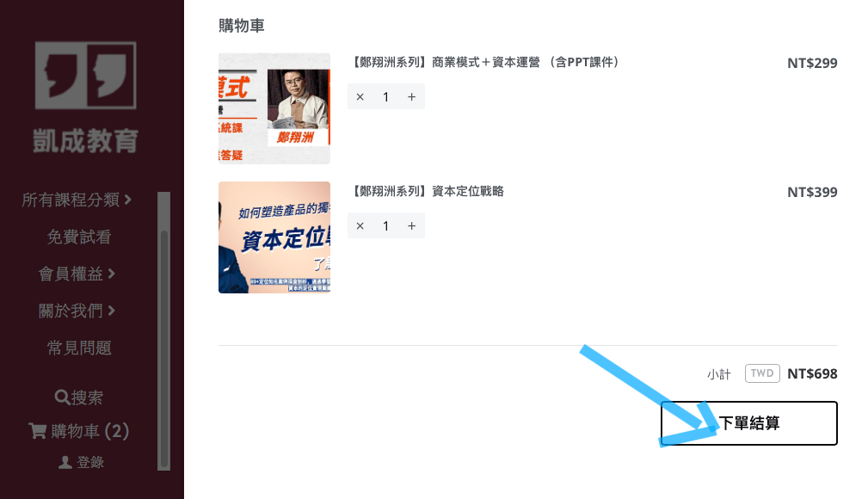Increase quantity of 資本定位戰略 with plus icon
This screenshot has height=499, width=868.
(411, 226)
